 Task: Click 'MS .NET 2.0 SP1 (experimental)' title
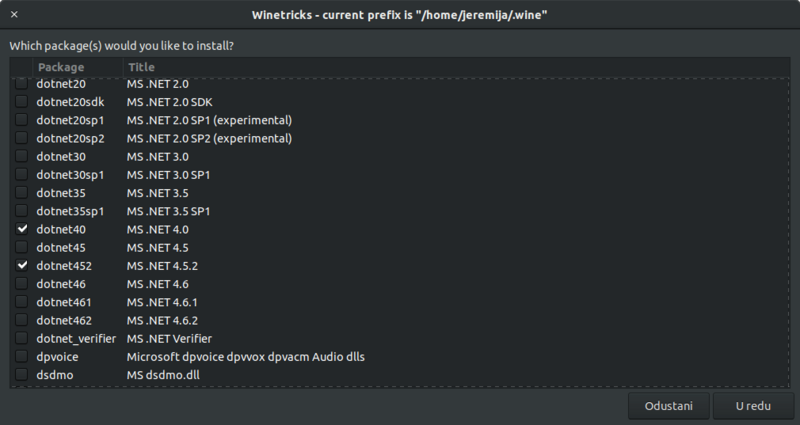tap(209, 120)
